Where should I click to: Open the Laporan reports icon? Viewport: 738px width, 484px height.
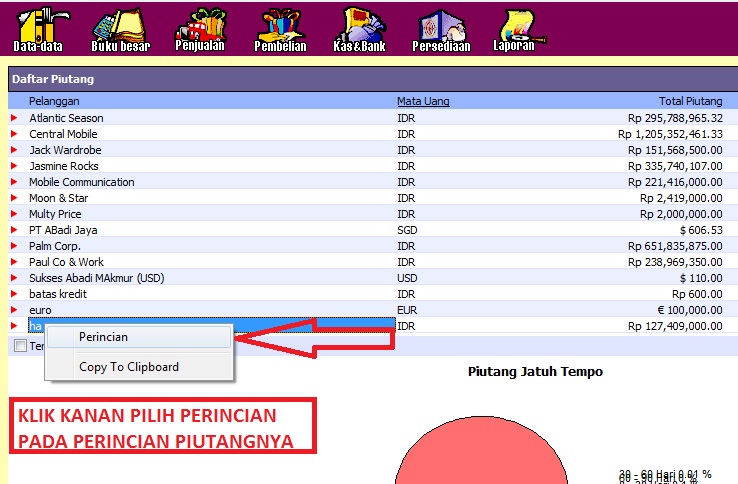(514, 29)
